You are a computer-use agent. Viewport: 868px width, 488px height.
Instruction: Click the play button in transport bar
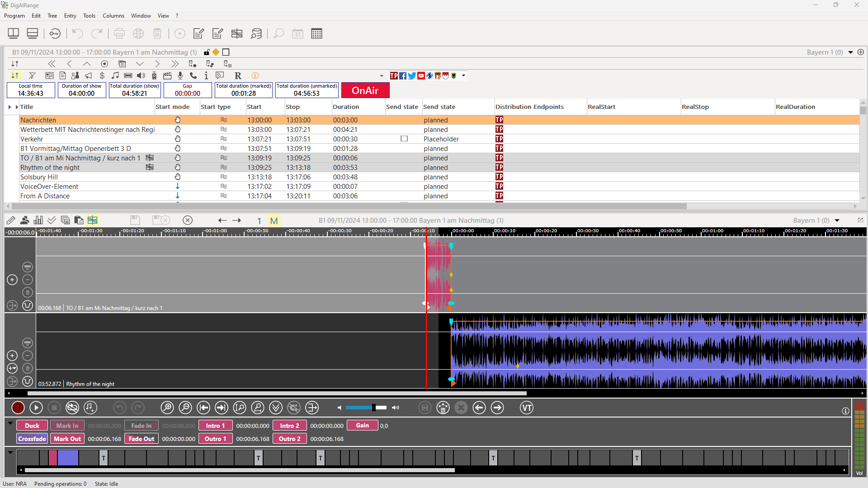pyautogui.click(x=36, y=408)
